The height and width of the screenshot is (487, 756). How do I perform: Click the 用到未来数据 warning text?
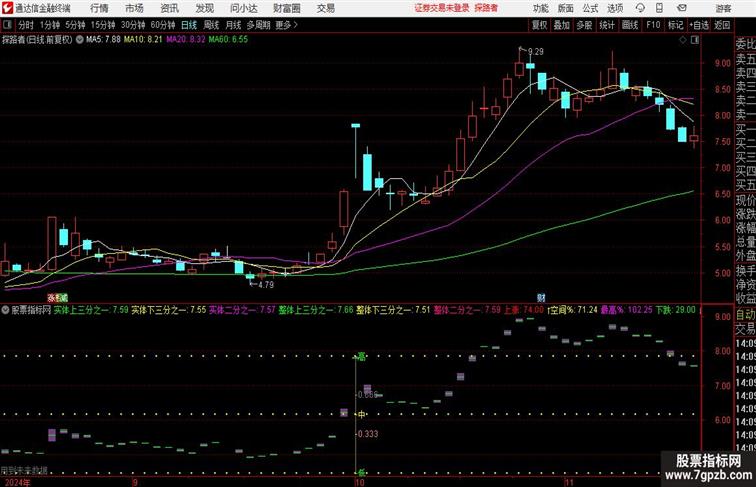click(x=24, y=471)
